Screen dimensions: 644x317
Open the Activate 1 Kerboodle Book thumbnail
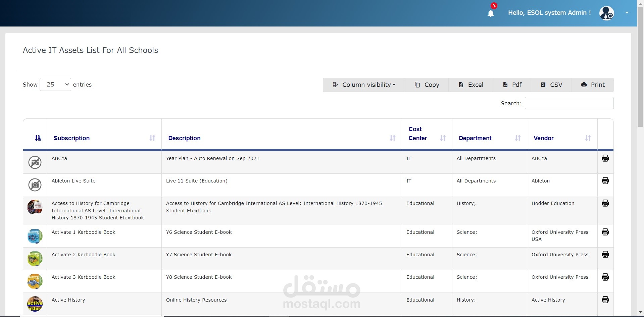coord(35,236)
